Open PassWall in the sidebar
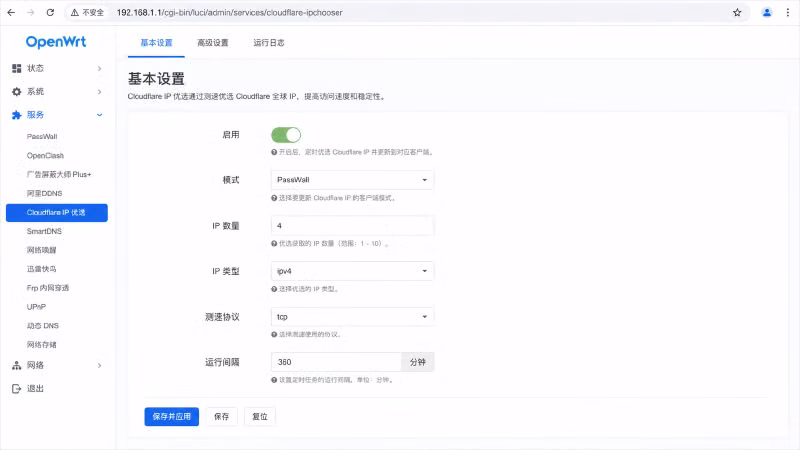This screenshot has width=800, height=450. pos(42,137)
